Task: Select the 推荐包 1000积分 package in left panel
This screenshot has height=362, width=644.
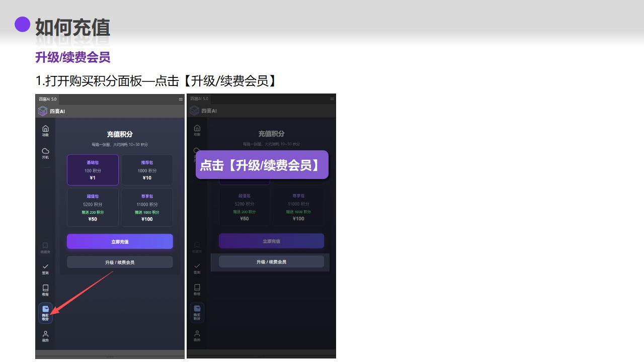Action: coord(147,170)
